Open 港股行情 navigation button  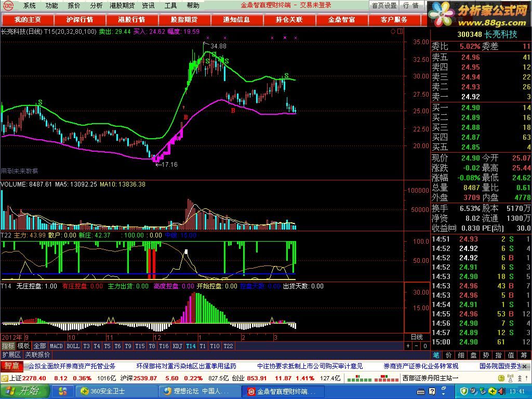point(132,20)
